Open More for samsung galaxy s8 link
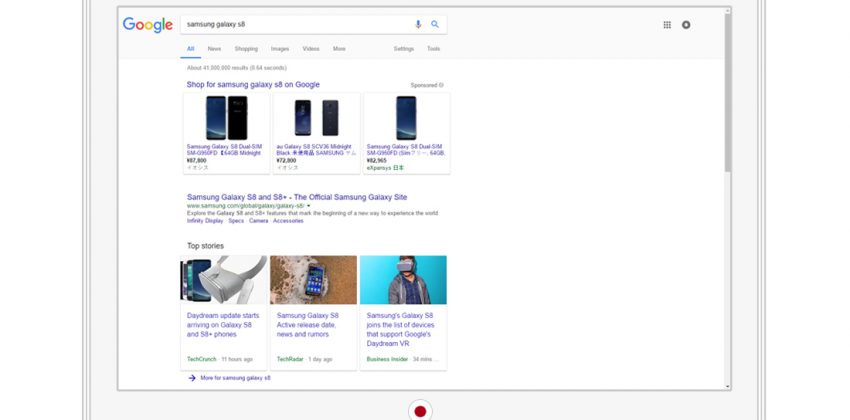This screenshot has height=420, width=850. [235, 378]
